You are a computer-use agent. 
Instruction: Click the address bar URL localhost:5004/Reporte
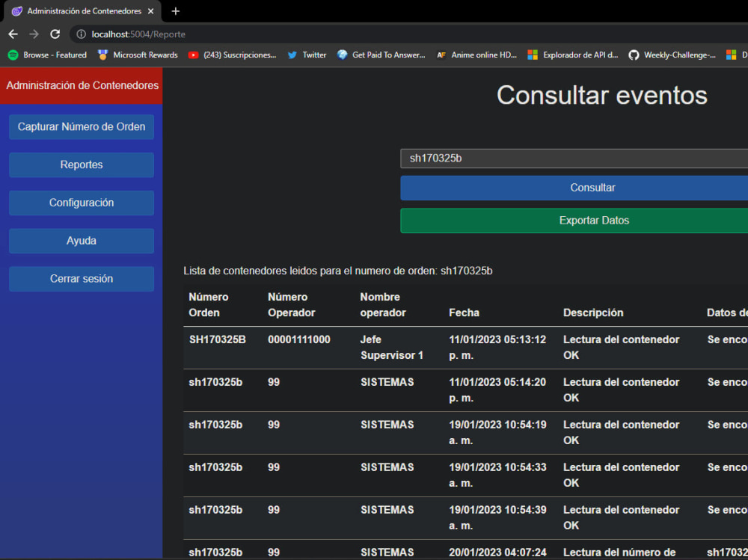(138, 34)
